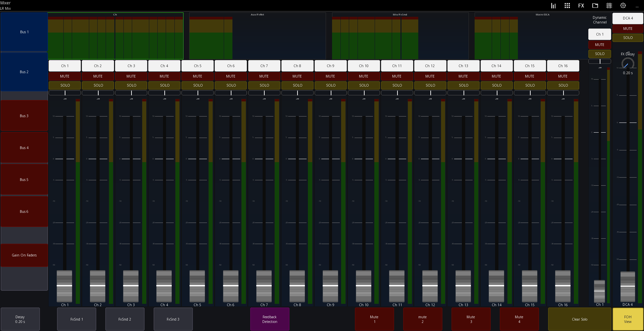644x331 pixels.
Task: Mute channel Ch 9
Action: (x=330, y=76)
